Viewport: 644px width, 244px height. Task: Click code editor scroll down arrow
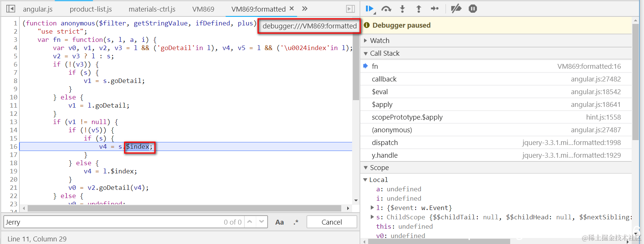pos(356,201)
